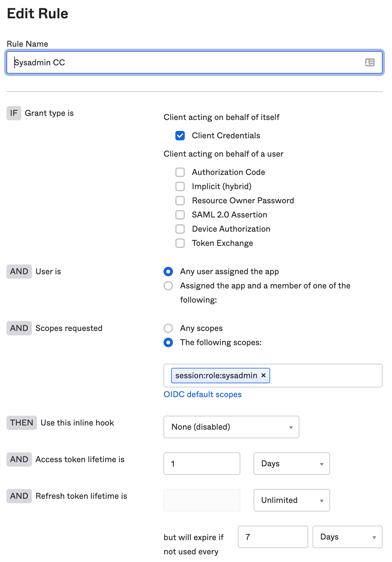The height and width of the screenshot is (562, 392).
Task: Enable the Authorization Code grant type
Action: pyautogui.click(x=180, y=172)
